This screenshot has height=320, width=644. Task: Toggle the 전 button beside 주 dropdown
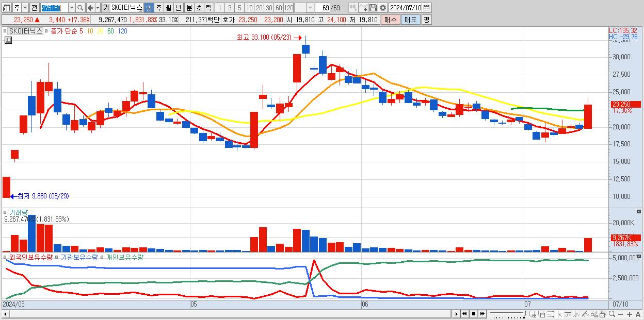(34, 8)
